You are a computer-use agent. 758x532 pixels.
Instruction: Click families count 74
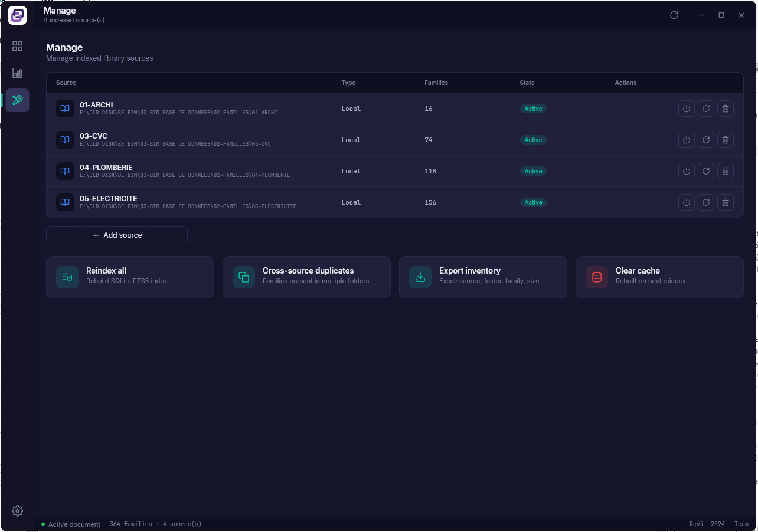pyautogui.click(x=429, y=140)
